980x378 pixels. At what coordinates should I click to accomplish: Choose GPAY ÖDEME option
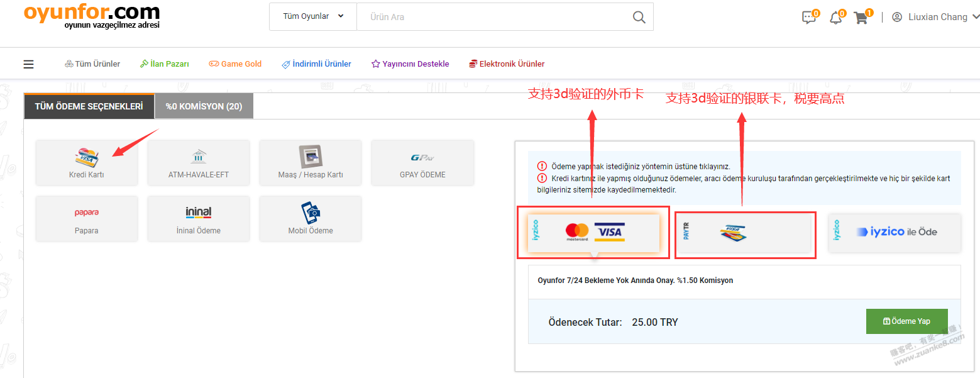point(422,162)
